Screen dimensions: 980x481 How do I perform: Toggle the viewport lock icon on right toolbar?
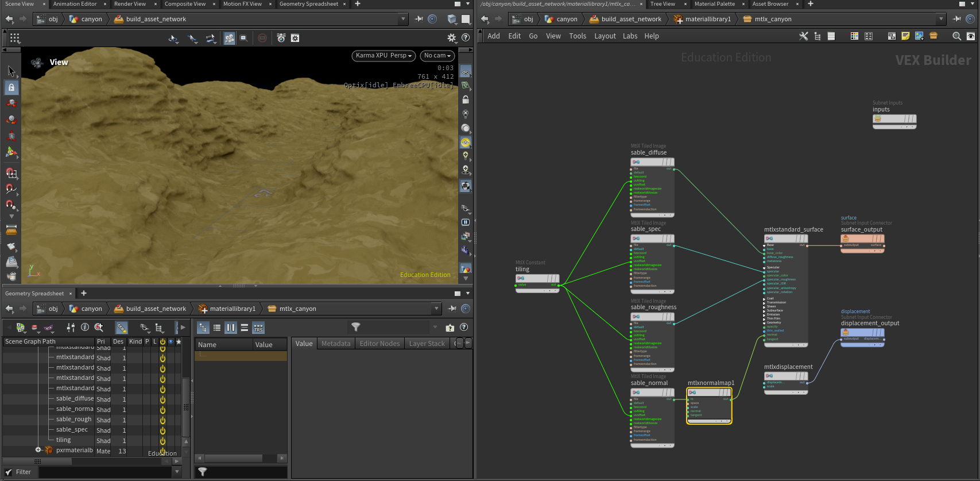coord(466,99)
